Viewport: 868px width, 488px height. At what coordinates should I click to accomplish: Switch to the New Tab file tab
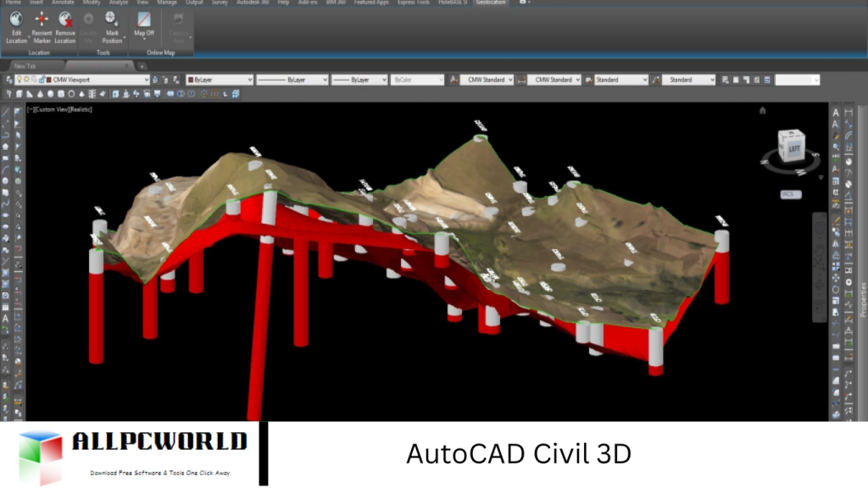[25, 66]
